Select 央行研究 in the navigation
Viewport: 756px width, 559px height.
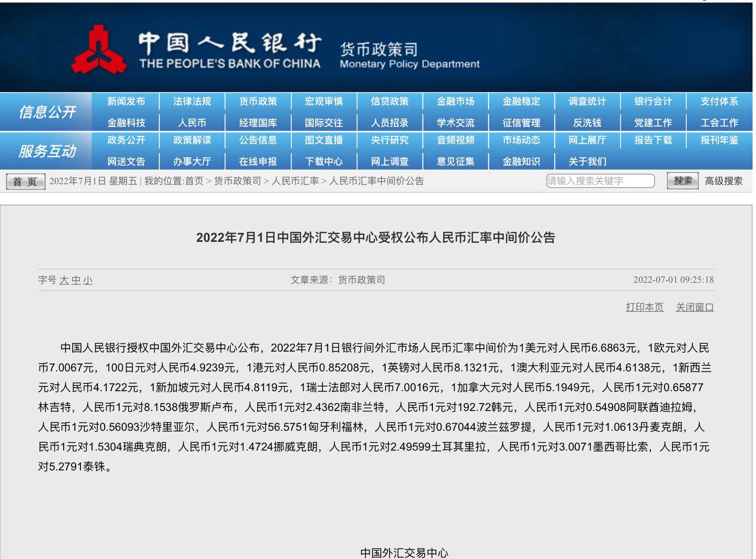[x=390, y=140]
